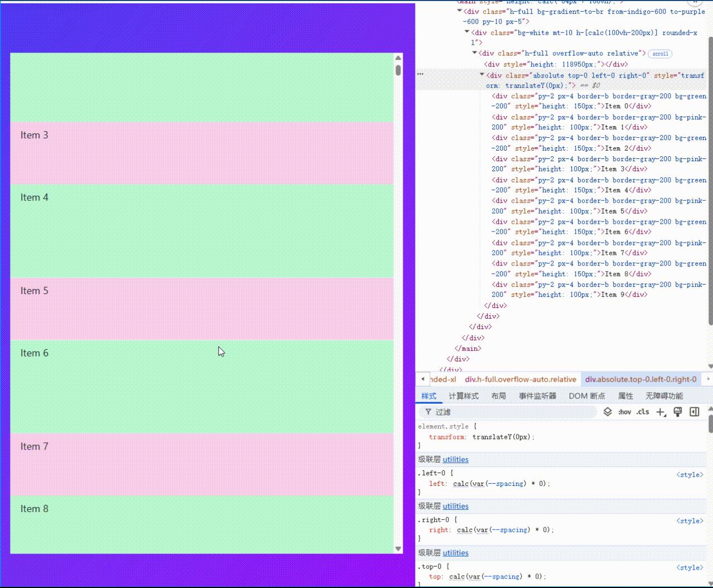This screenshot has width=713, height=588.
Task: Click the scroll badge next to overflow-auto div
Action: (660, 54)
